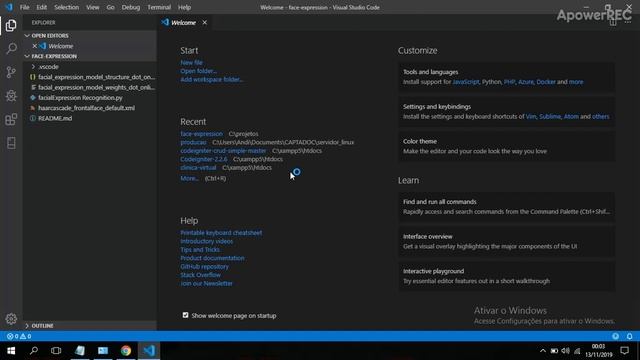Open the Selection menu

[x=67, y=7]
